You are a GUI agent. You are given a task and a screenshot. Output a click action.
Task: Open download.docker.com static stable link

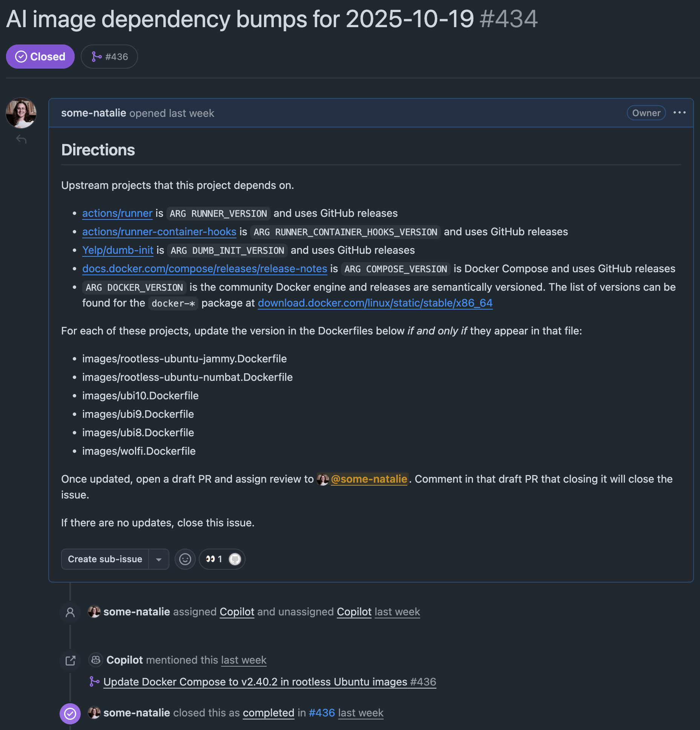pos(375,303)
